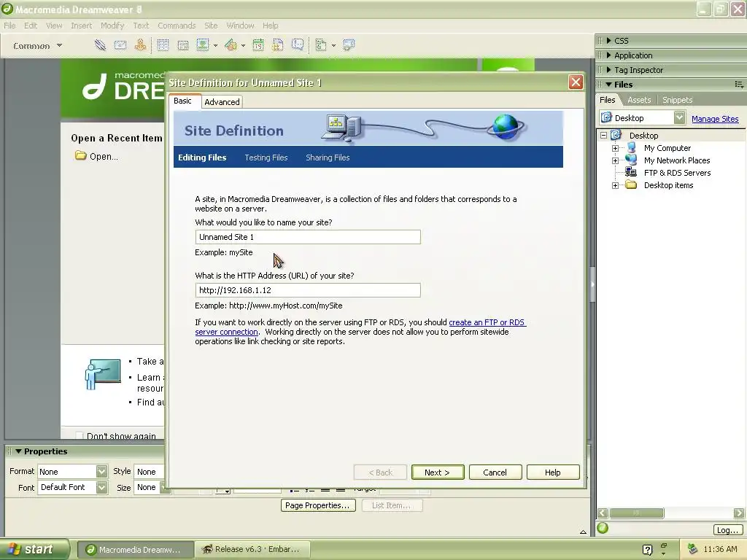Expand the Application panel group
This screenshot has height=560, width=747.
[609, 55]
